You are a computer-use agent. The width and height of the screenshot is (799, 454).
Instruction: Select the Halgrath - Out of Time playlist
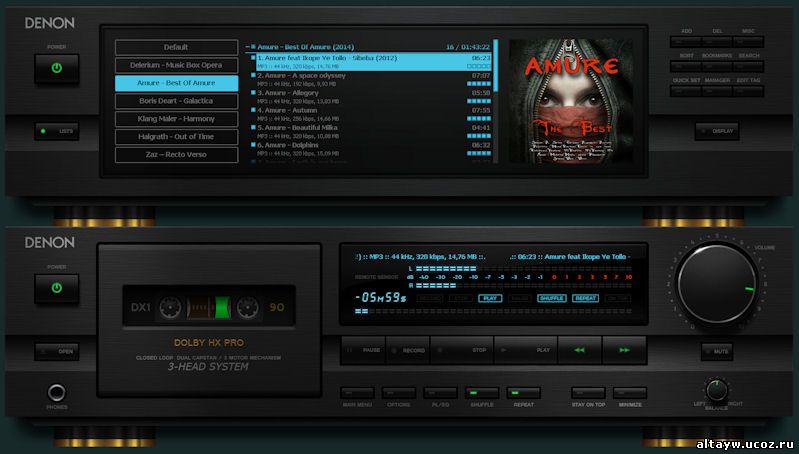click(176, 137)
